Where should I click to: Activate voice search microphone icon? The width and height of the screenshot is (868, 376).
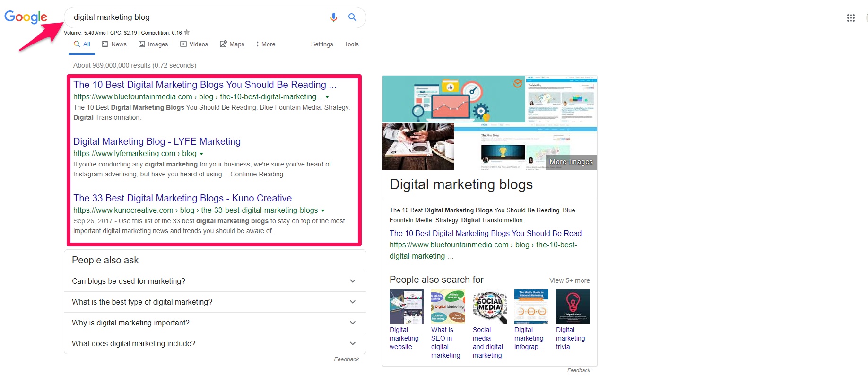click(334, 17)
